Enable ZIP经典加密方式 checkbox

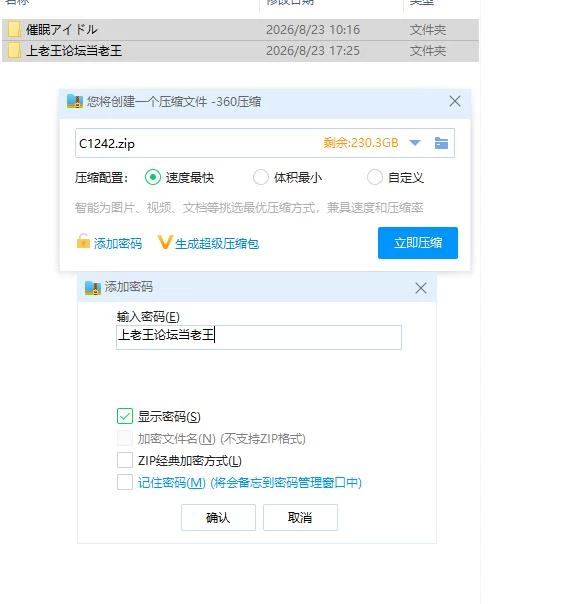[125, 460]
